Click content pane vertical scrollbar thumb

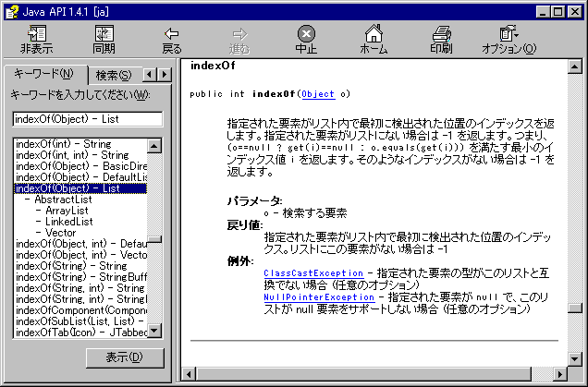(x=574, y=308)
